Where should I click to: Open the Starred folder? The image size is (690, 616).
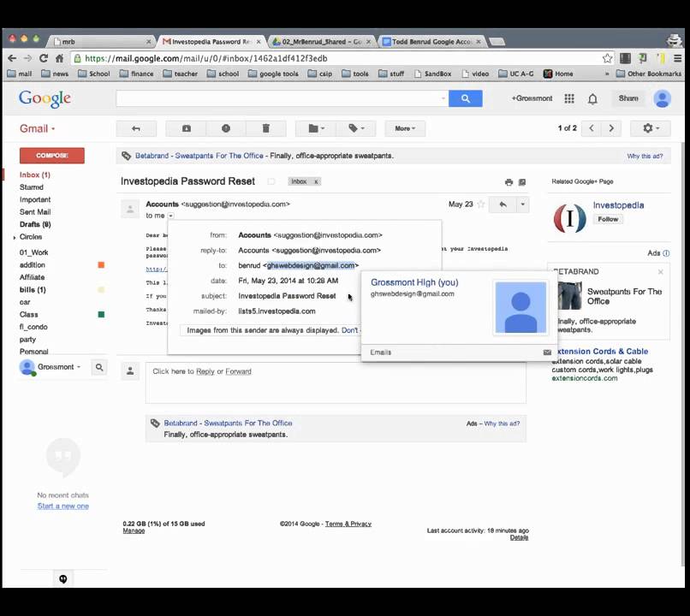[x=31, y=187]
